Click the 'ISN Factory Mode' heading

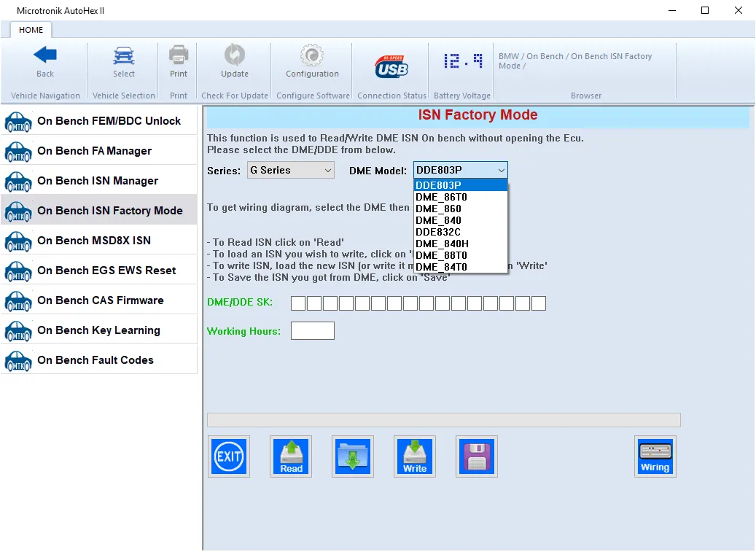[x=478, y=114]
